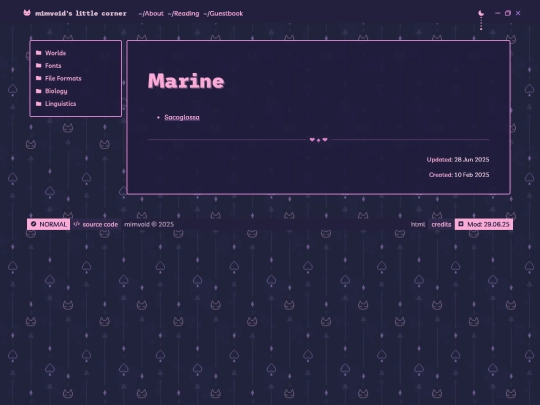Follow the Sacoglossa link
Viewport: 540px width, 405px height.
[x=182, y=117]
